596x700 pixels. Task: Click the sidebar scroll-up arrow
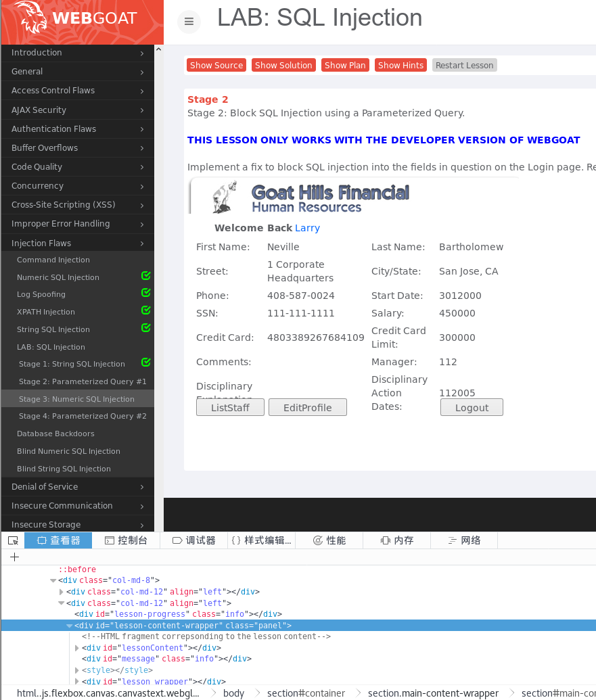click(158, 49)
